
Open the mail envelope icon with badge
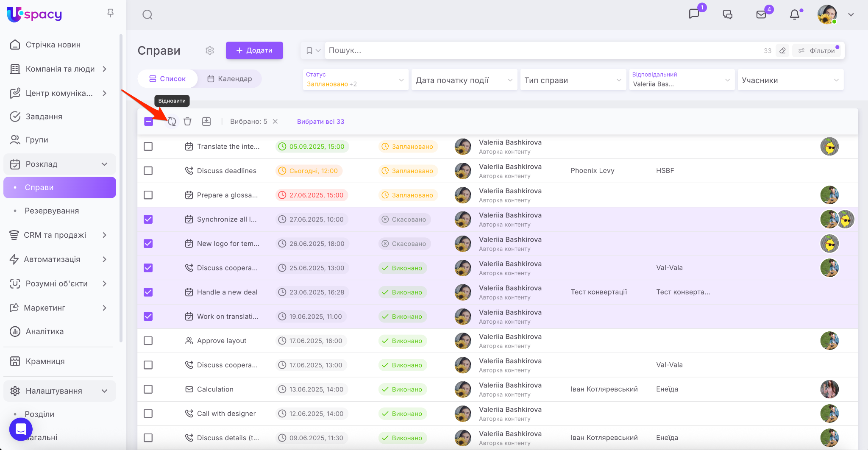(761, 15)
